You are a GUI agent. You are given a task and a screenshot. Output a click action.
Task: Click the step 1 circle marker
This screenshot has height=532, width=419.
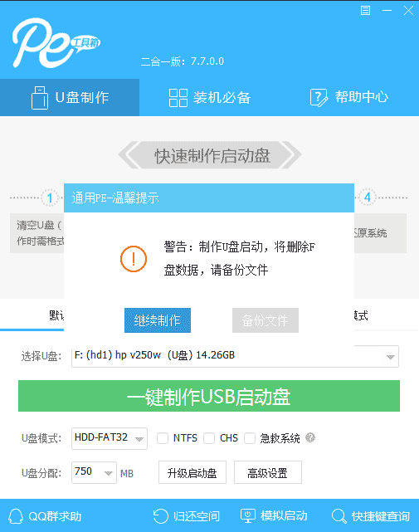50,198
